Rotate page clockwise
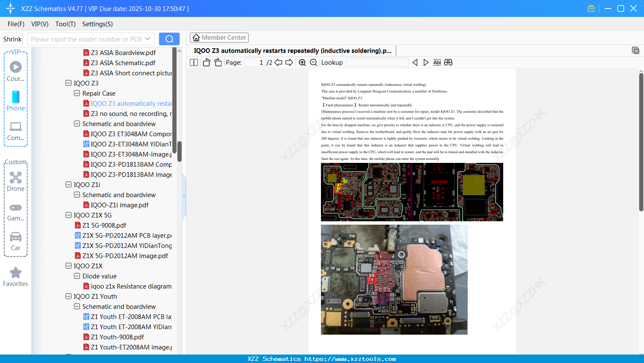 218,62
